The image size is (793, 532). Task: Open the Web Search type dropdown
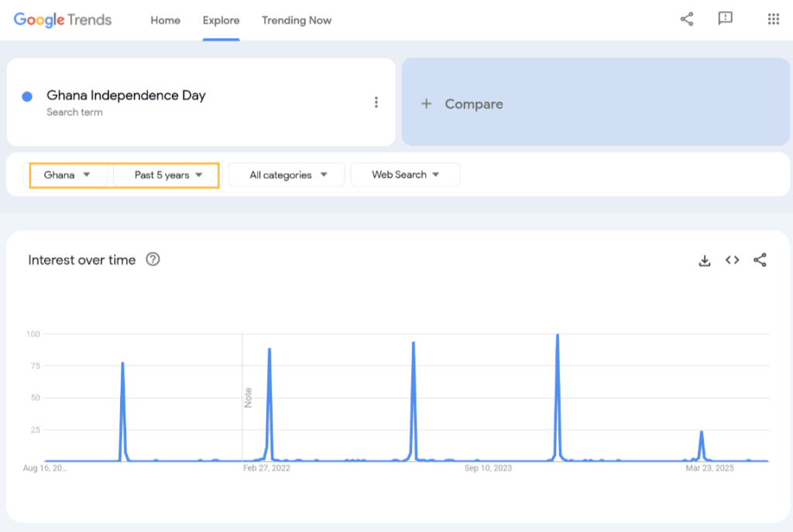(405, 174)
